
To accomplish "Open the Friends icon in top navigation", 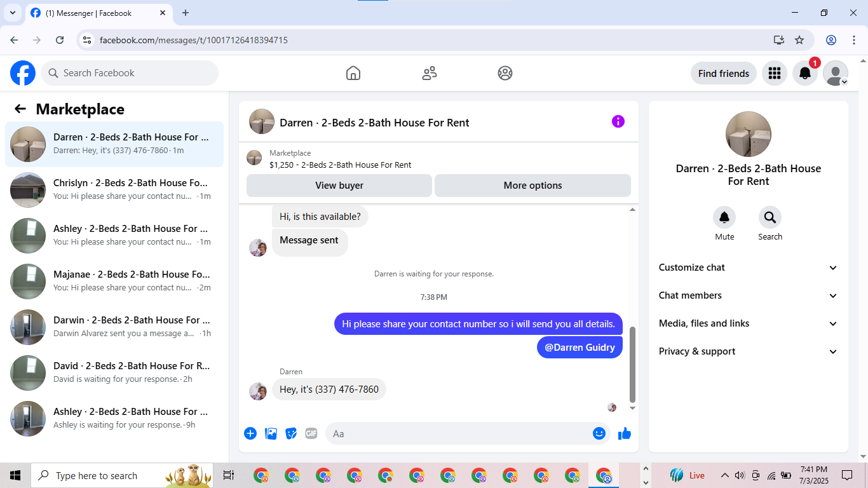I will click(430, 73).
